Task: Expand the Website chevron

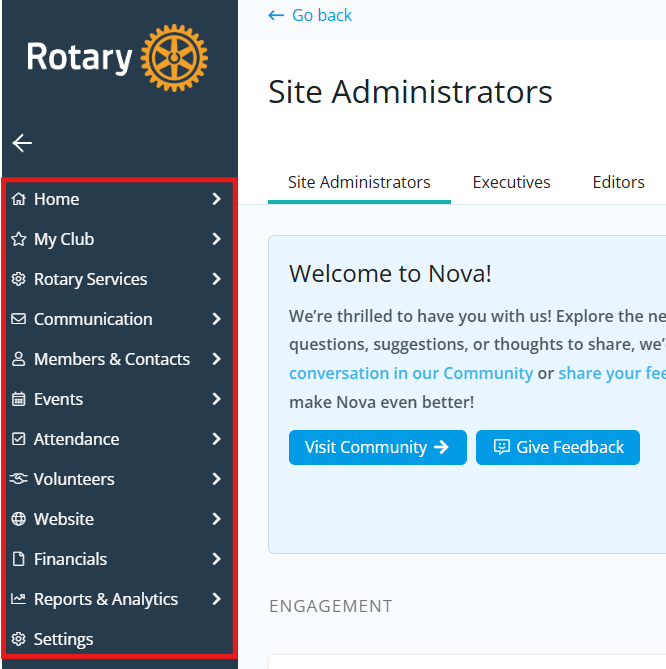Action: tap(217, 519)
